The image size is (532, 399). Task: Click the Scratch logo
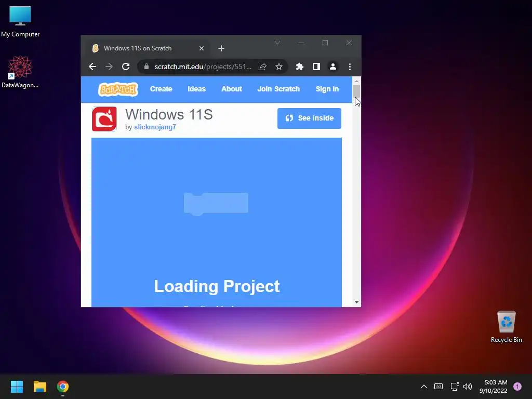(118, 89)
